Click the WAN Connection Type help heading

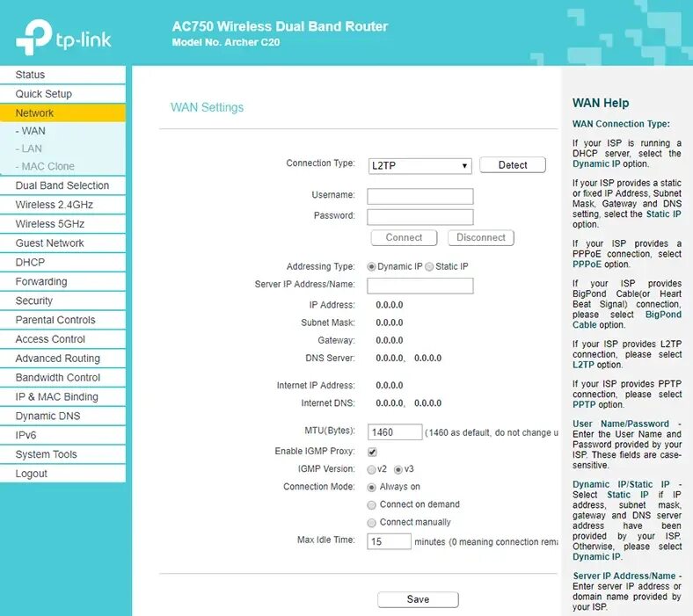[621, 124]
